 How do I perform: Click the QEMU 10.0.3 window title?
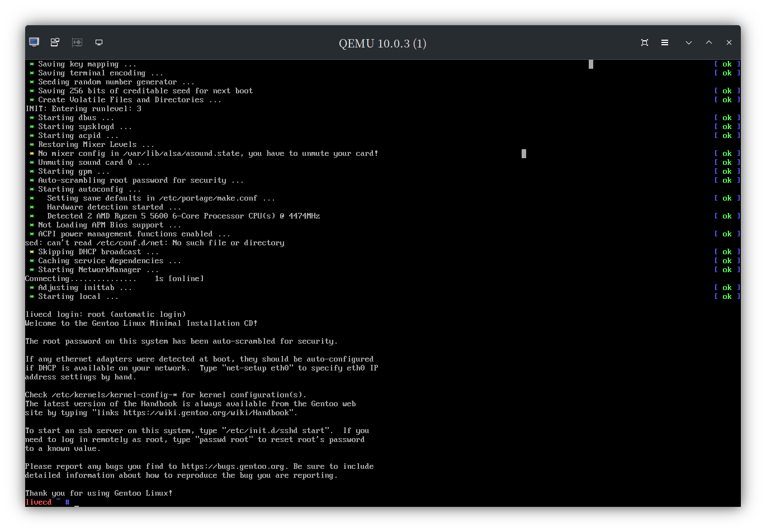pos(382,43)
